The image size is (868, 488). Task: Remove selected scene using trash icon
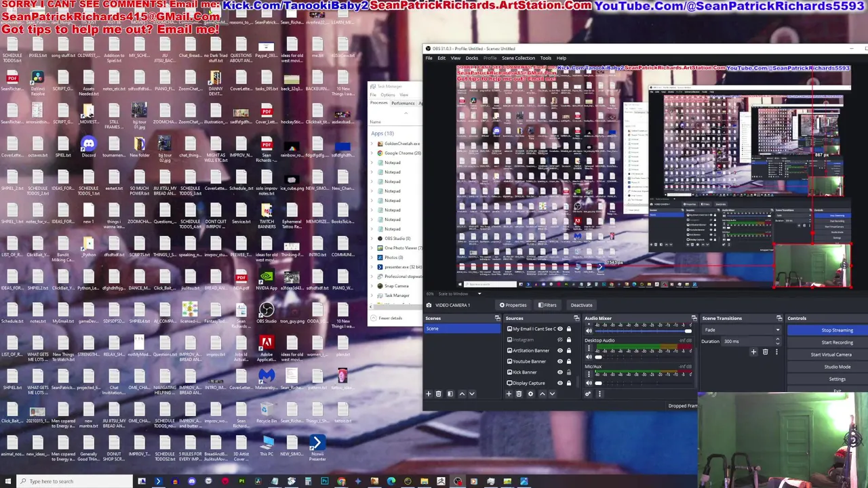439,394
